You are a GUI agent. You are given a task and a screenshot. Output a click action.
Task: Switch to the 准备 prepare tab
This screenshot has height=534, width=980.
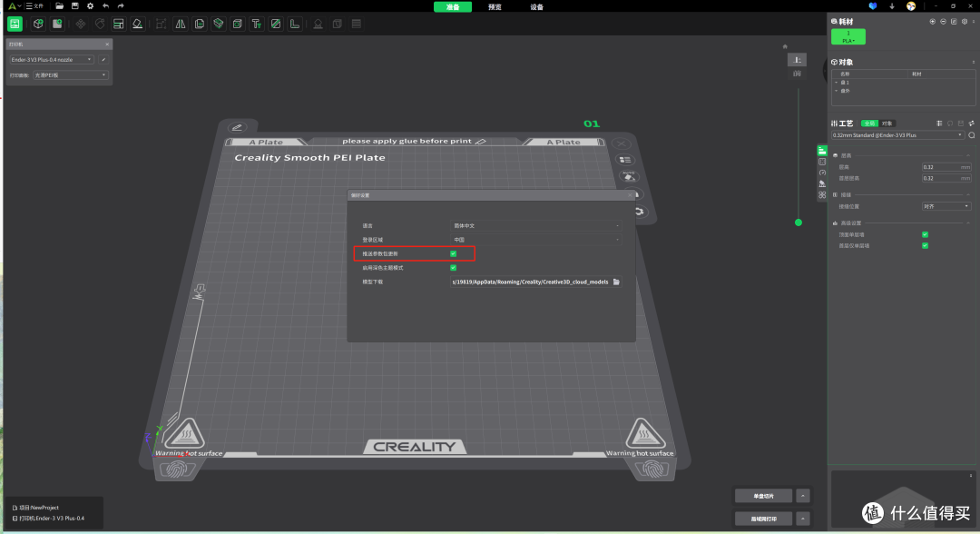(453, 7)
